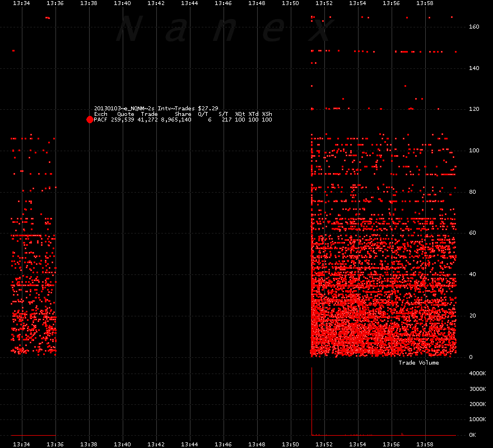Click the '40' y-axis label
493x448 pixels.
472,274
